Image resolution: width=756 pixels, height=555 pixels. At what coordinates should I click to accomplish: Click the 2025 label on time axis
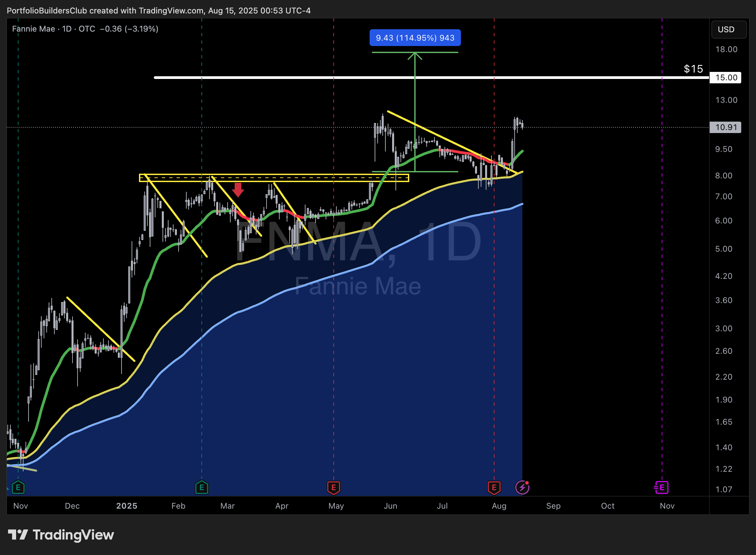tap(127, 506)
